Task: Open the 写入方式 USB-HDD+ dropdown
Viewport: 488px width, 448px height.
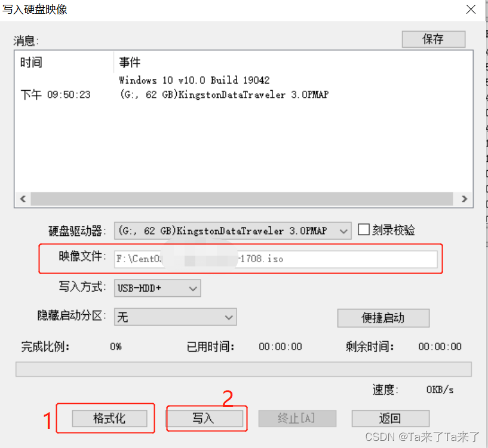Action: pos(158,288)
